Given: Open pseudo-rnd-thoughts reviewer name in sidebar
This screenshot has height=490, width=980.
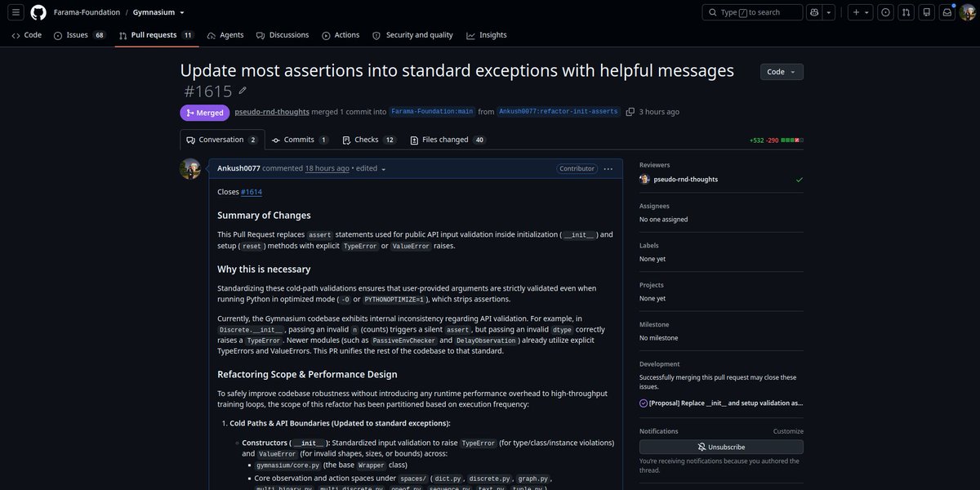Looking at the screenshot, I should pyautogui.click(x=686, y=180).
